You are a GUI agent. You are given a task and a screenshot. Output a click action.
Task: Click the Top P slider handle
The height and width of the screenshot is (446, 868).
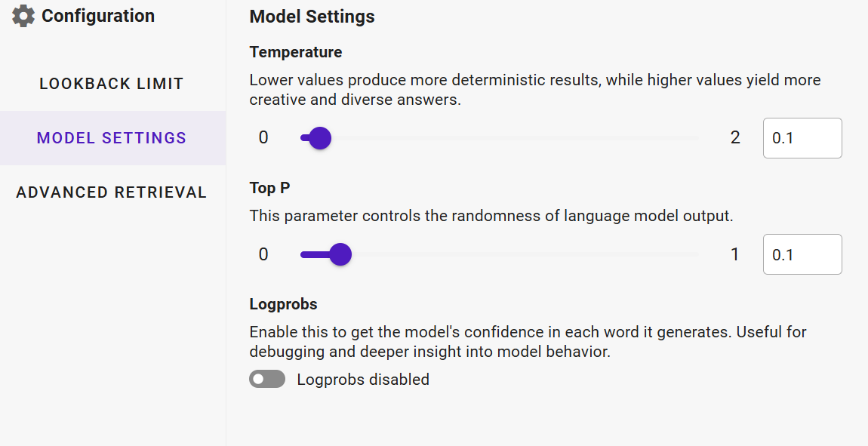[340, 254]
